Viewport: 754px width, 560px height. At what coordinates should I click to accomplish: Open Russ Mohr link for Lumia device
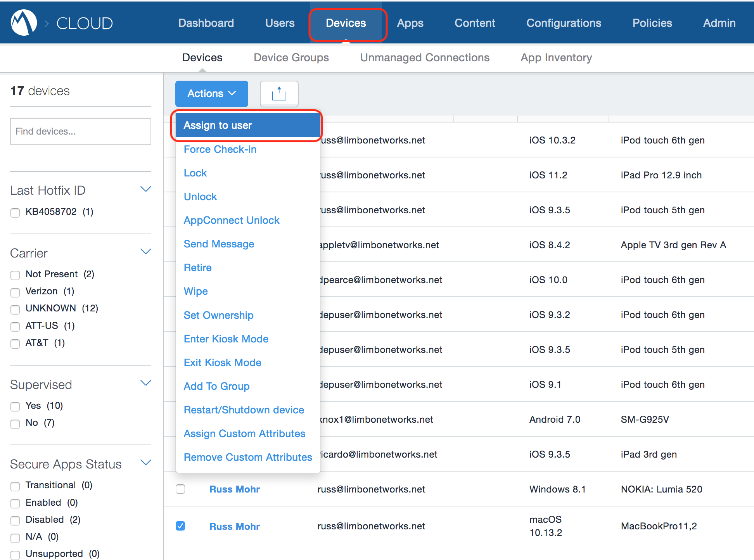click(x=234, y=489)
